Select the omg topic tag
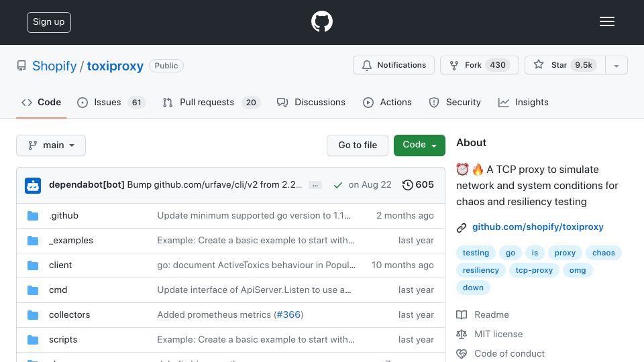Screen dimensions: 644x362 pos(578,270)
